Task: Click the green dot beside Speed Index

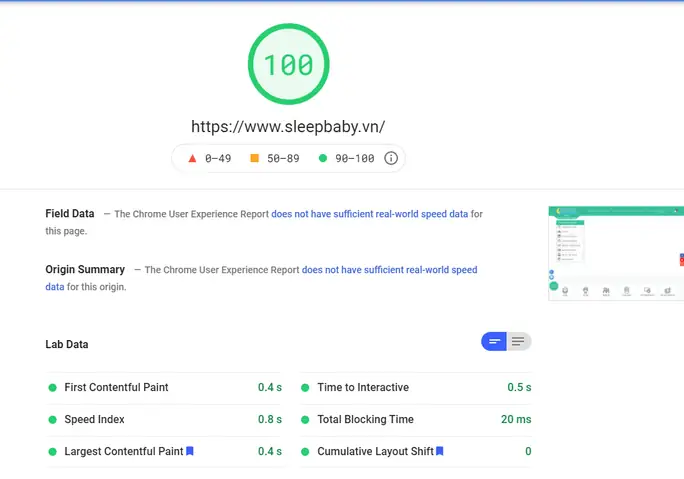Action: tap(52, 420)
